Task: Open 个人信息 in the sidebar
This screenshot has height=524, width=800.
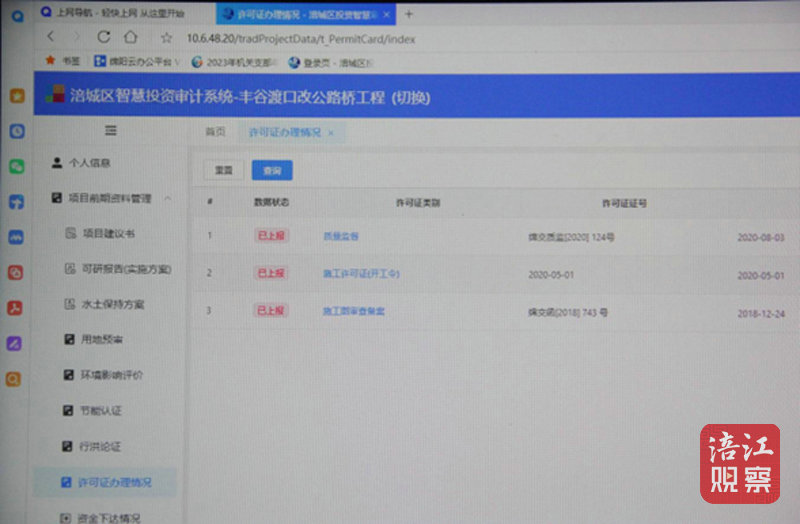Action: 88,162
